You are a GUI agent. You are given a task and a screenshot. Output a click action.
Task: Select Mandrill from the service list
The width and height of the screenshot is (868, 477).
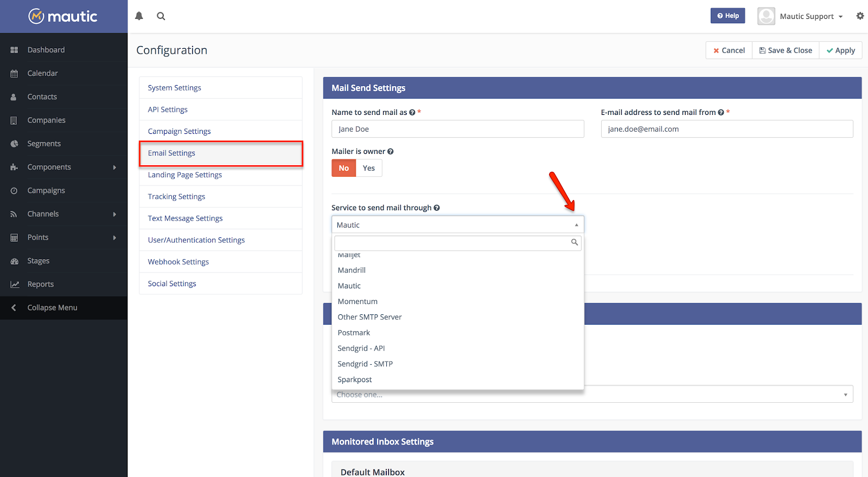pyautogui.click(x=457, y=270)
